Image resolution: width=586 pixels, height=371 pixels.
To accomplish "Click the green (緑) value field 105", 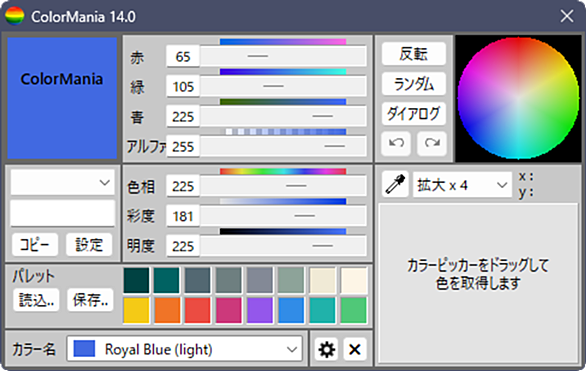I will 183,86.
